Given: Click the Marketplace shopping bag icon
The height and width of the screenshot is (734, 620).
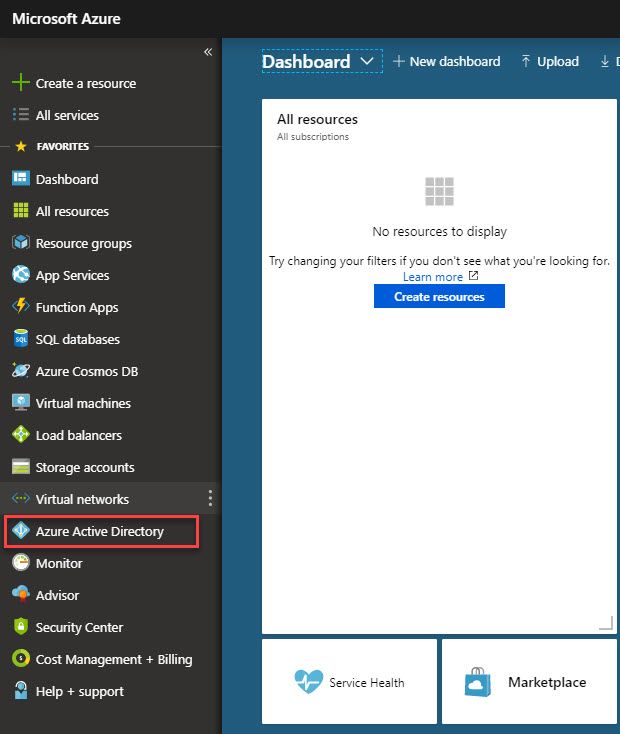Looking at the screenshot, I should (x=478, y=682).
